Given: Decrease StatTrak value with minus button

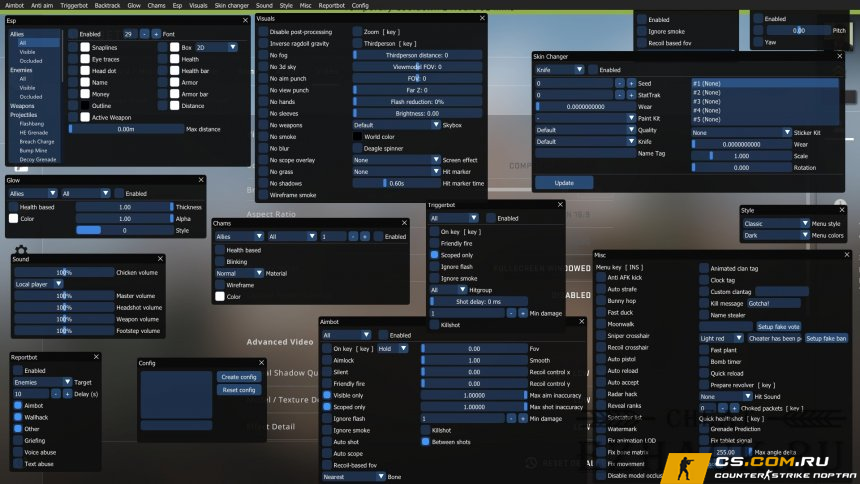Looking at the screenshot, I should 620,95.
